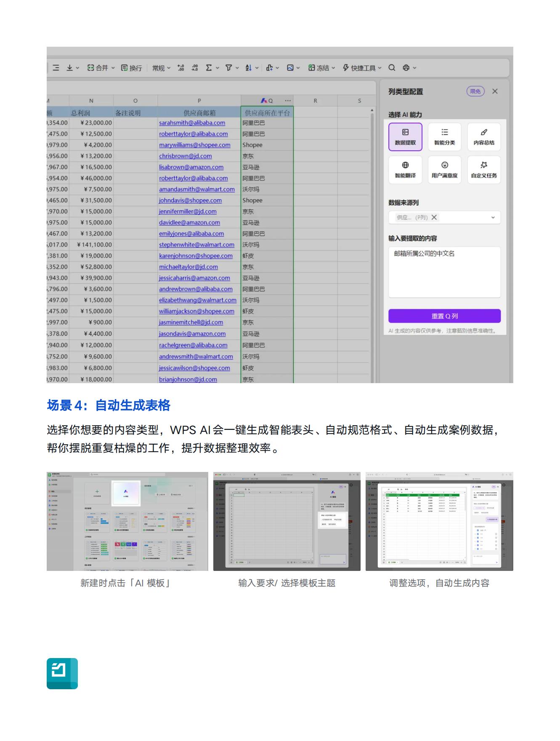Viewport: 560px width, 741px height.
Task: Click the 备注说明 header cell
Action: [x=135, y=112]
